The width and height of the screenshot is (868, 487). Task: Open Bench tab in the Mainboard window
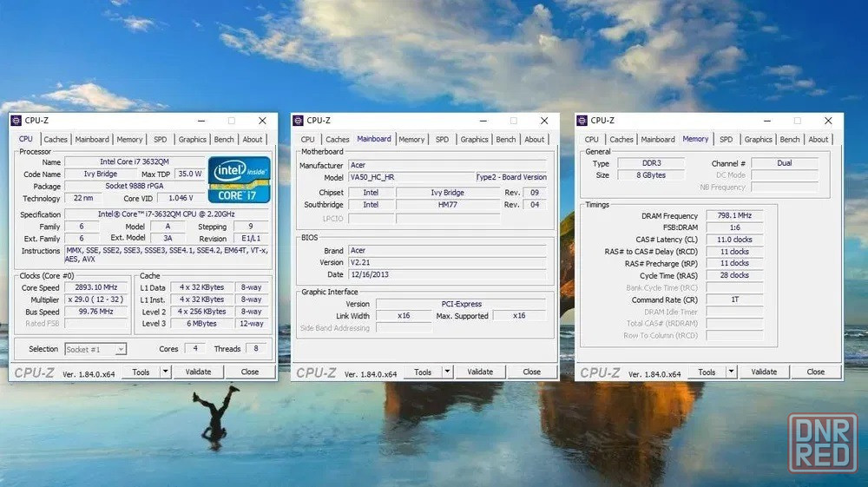click(x=506, y=140)
